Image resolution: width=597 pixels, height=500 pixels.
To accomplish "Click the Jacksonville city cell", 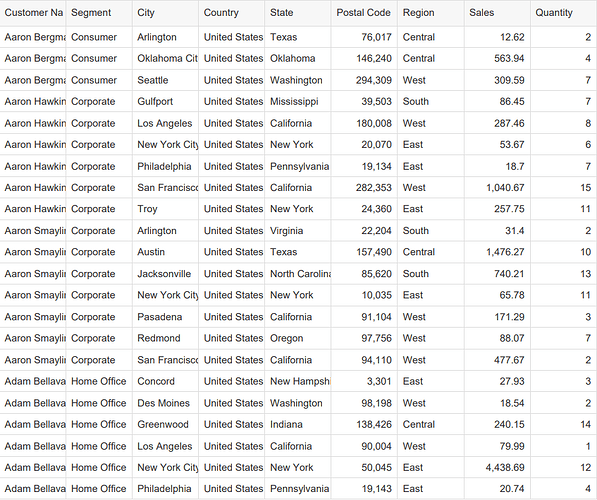I will tap(165, 273).
